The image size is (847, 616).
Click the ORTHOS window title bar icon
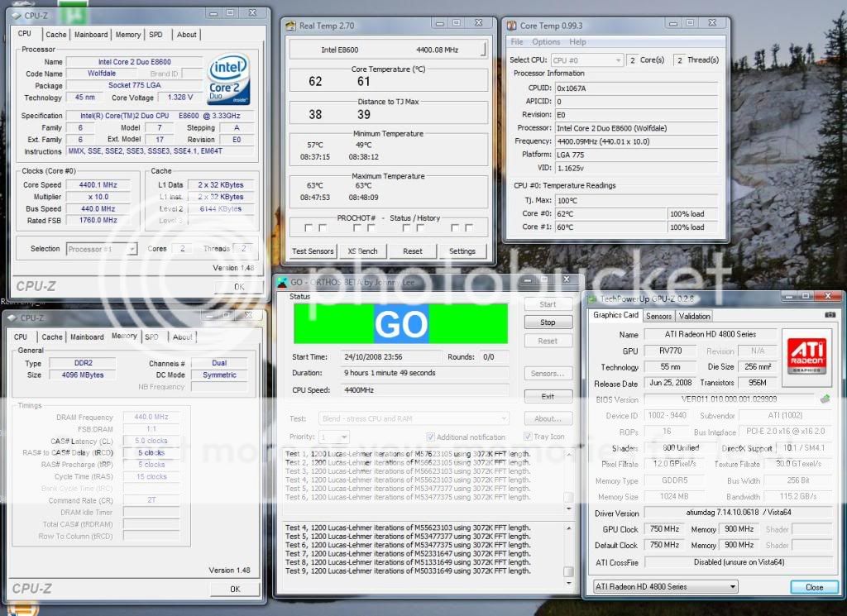tap(283, 282)
